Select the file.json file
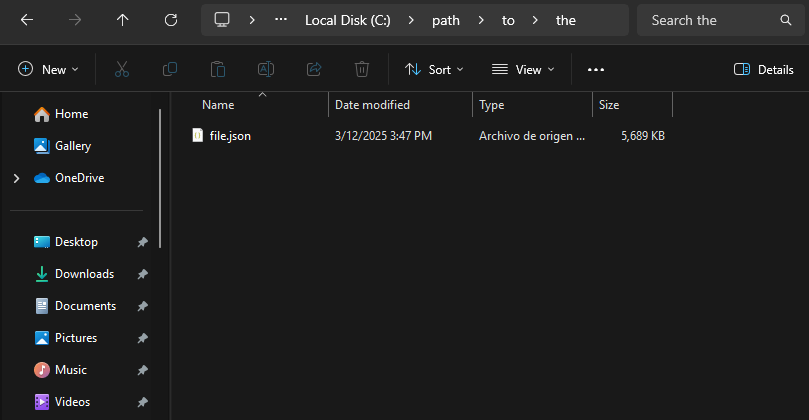The width and height of the screenshot is (809, 420). (230, 136)
